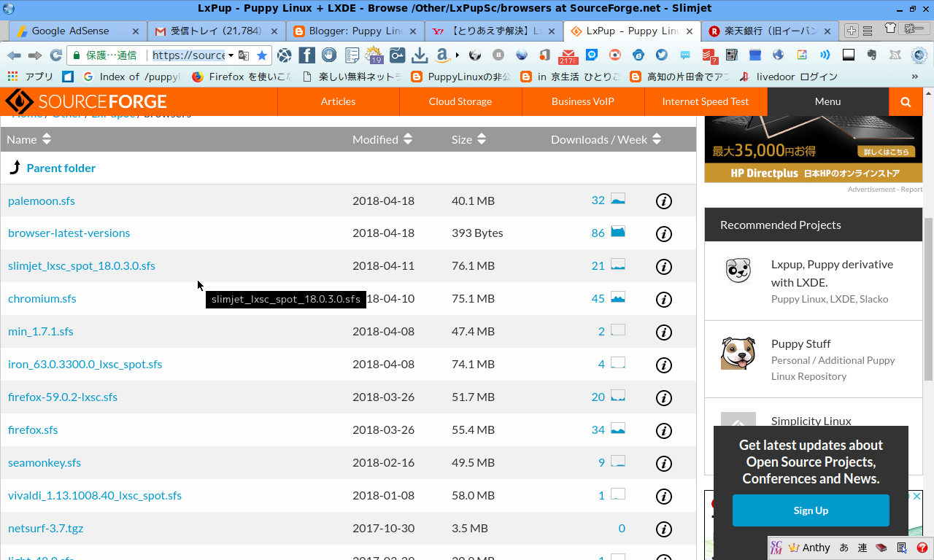Open Menu in the SourceForge navigation bar

click(827, 101)
